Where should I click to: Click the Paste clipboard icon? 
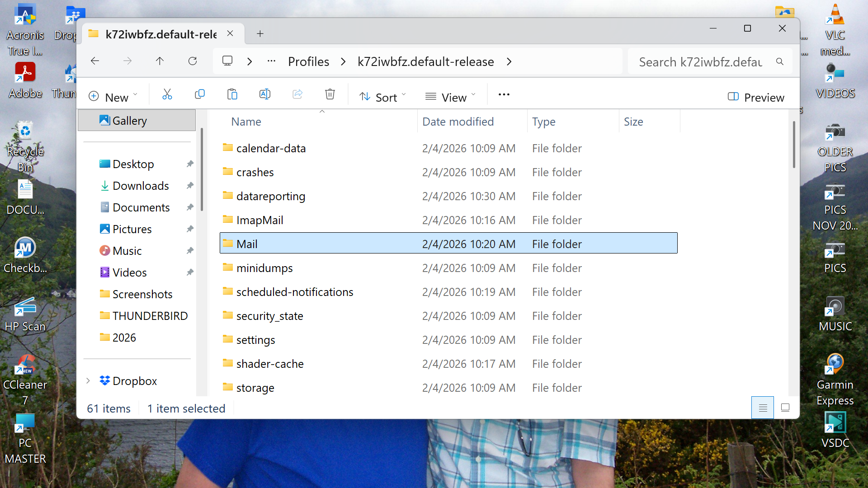click(232, 94)
